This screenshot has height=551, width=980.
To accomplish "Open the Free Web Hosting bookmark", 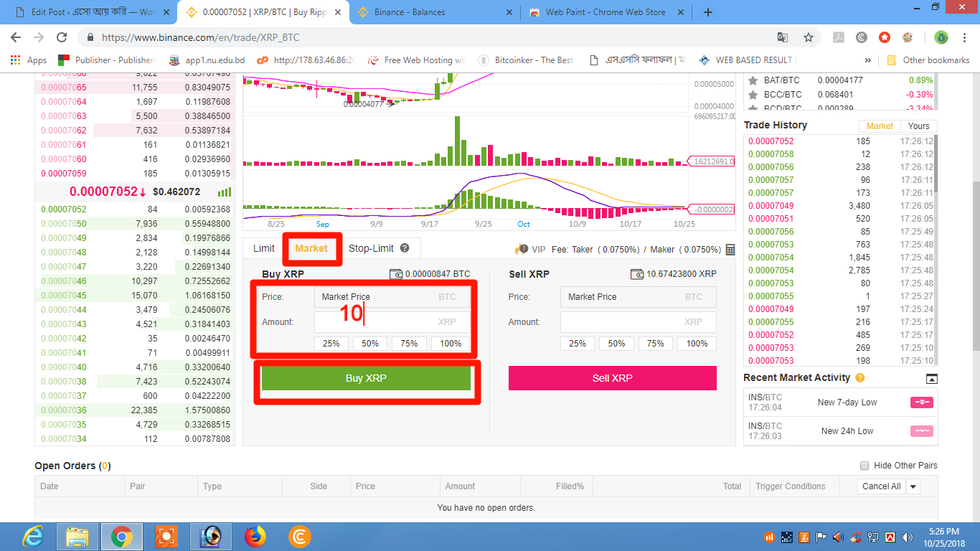I will click(417, 60).
